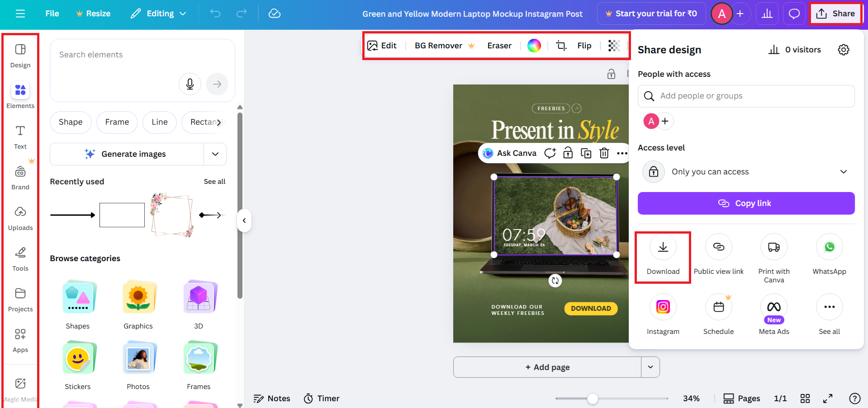Start voice search with the microphone icon
868x408 pixels.
coord(190,84)
